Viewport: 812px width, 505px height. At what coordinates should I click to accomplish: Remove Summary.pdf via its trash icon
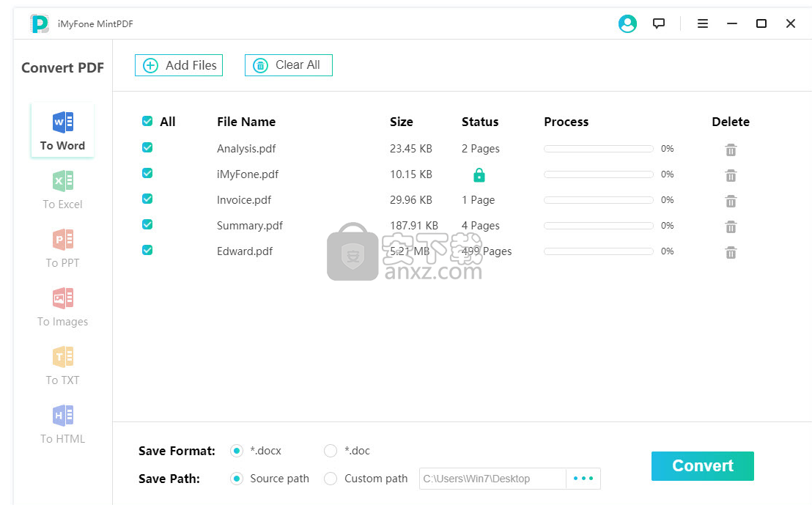pos(731,227)
